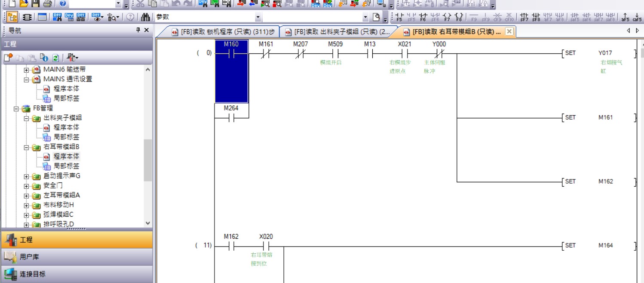Image resolution: width=644 pixels, height=283 pixels.
Task: Toggle the navigation tree view button
Action: pos(12,17)
